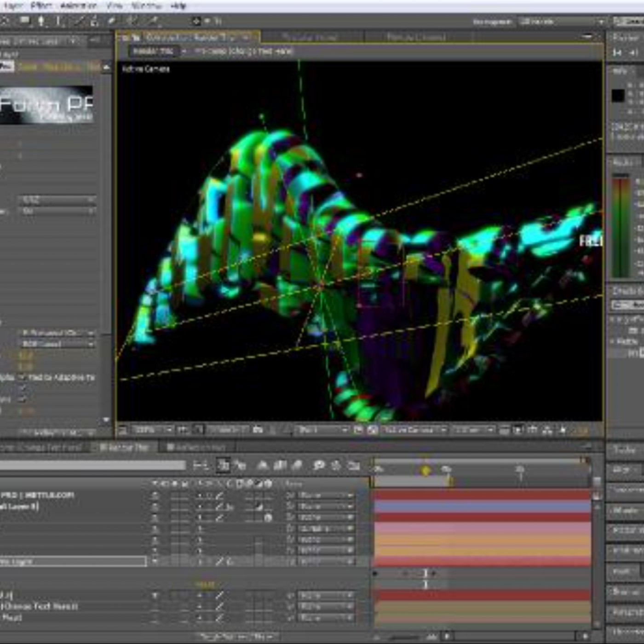Open the 1 View layout dropdown

click(x=473, y=430)
